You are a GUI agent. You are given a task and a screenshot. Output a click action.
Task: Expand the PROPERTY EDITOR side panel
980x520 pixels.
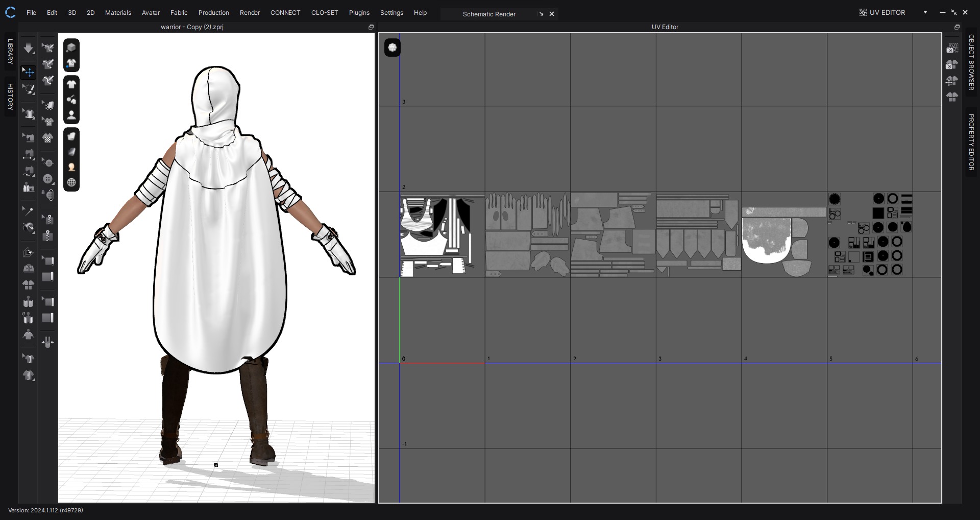pyautogui.click(x=971, y=142)
